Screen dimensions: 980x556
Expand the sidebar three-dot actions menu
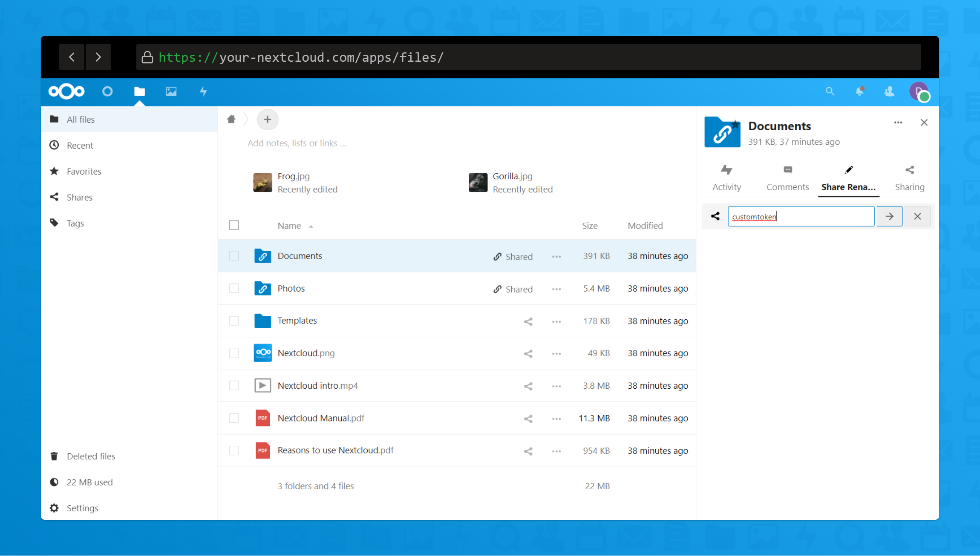898,123
